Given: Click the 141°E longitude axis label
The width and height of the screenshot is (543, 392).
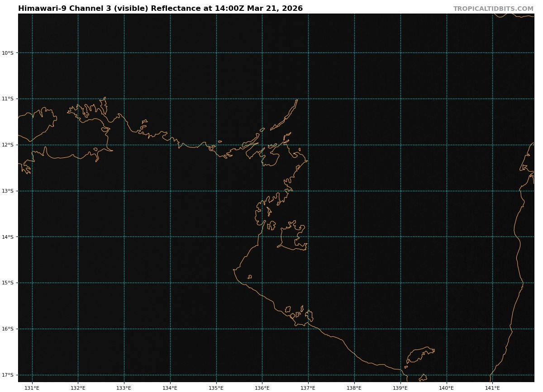Looking at the screenshot, I should pos(492,387).
